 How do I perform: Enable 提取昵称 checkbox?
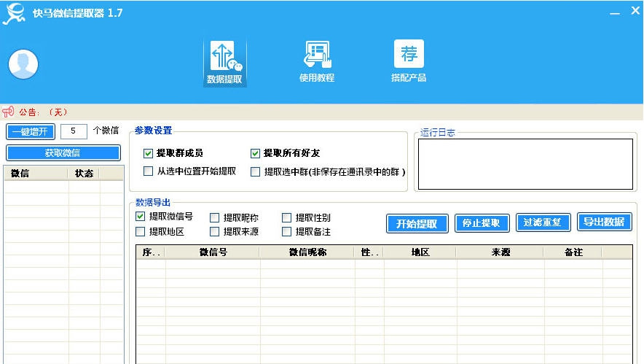tap(214, 217)
